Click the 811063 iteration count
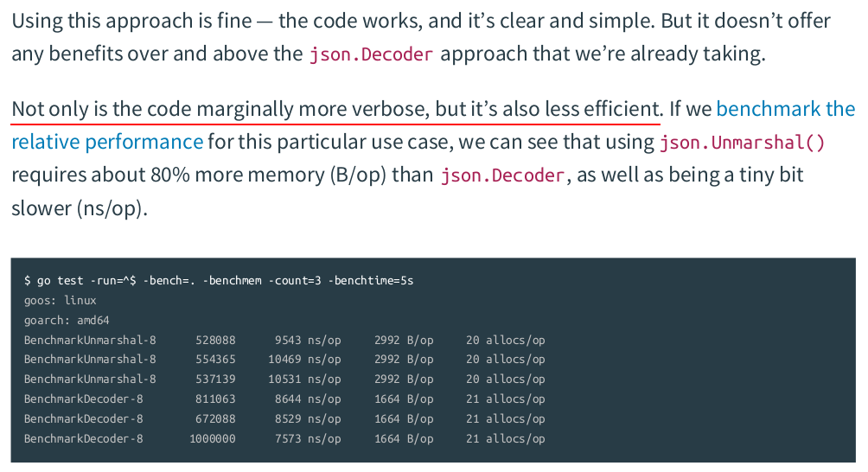The height and width of the screenshot is (472, 868). tap(215, 399)
